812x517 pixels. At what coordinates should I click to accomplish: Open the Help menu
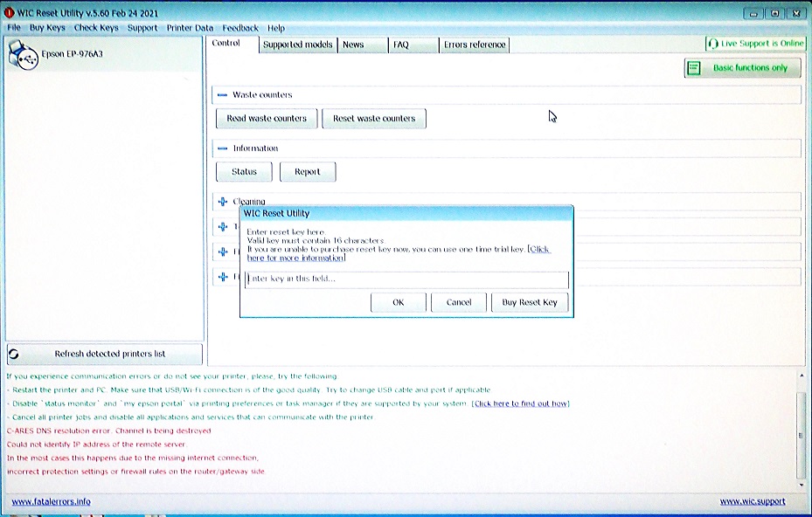click(x=276, y=28)
